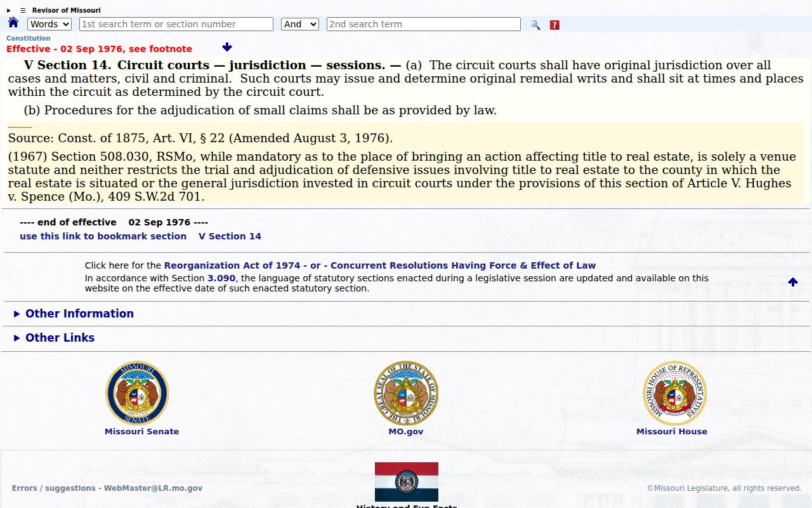Go to the home page icon
The image size is (812, 508).
click(x=13, y=23)
